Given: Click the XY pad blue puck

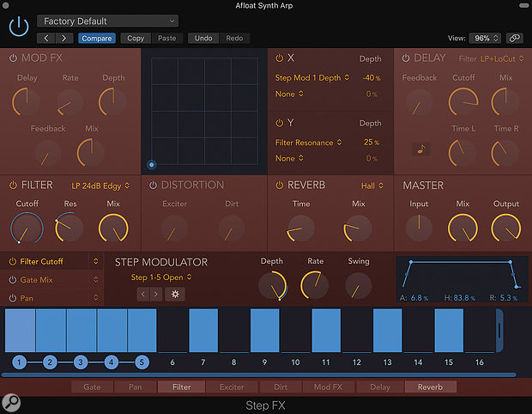Looking at the screenshot, I should (152, 165).
